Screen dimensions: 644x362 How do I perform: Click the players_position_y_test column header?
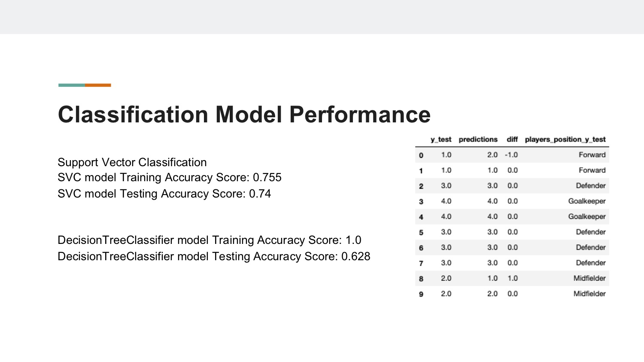pyautogui.click(x=565, y=140)
